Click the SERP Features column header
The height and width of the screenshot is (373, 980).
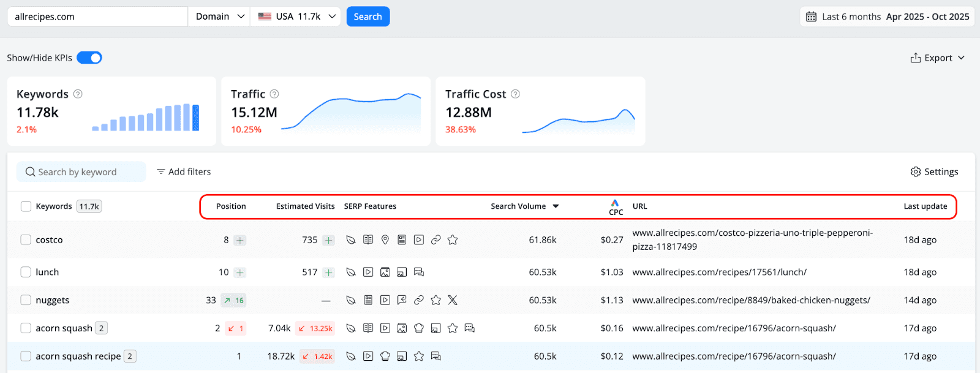(x=370, y=206)
